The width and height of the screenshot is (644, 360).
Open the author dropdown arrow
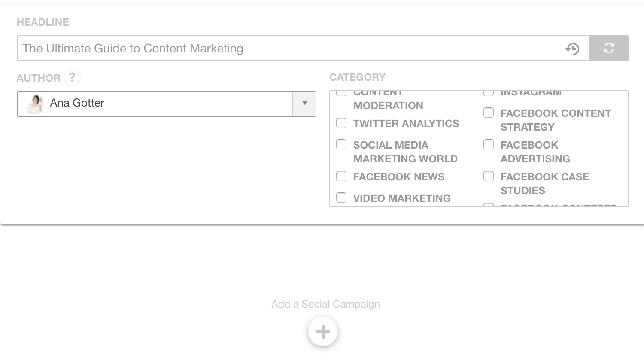[x=304, y=104]
